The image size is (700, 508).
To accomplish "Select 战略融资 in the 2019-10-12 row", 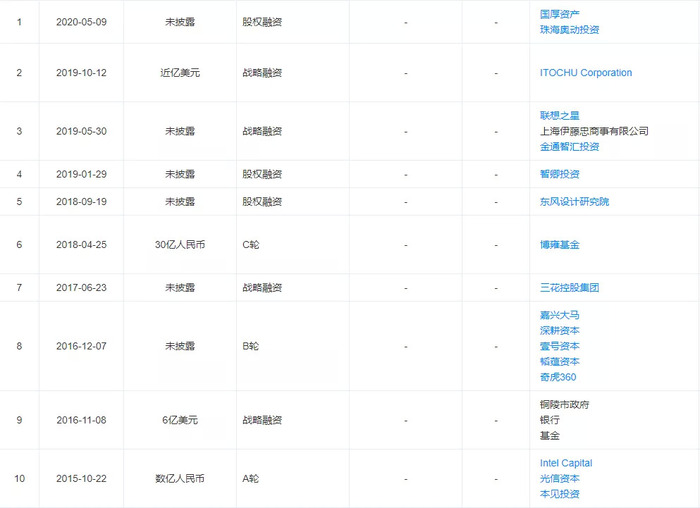I will pos(262,73).
